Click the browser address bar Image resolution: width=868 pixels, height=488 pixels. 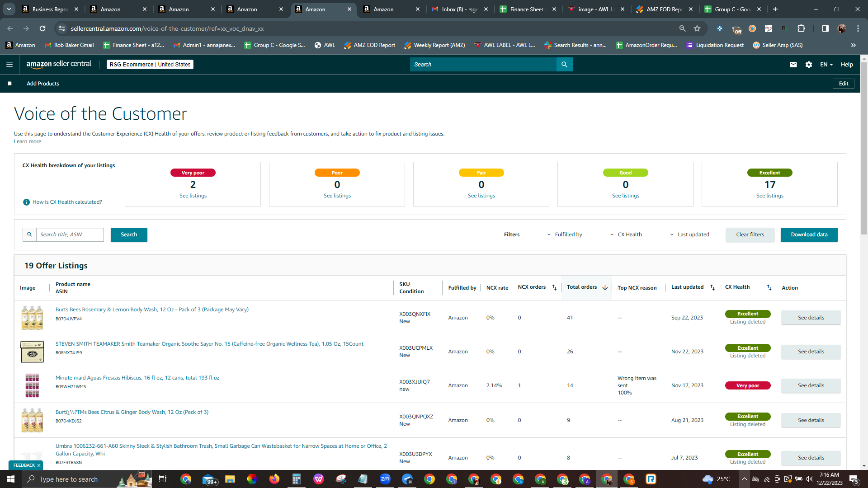[x=371, y=28]
